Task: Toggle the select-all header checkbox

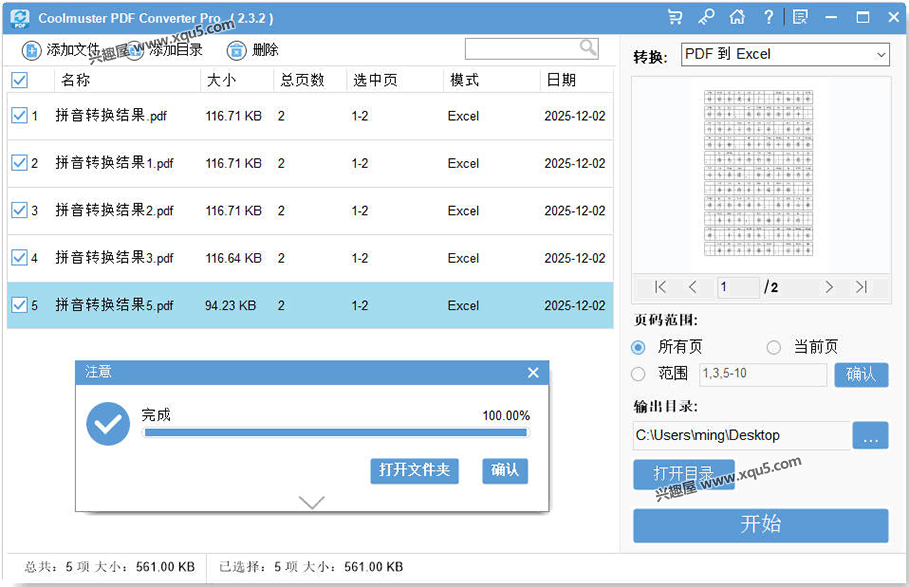Action: [21, 80]
